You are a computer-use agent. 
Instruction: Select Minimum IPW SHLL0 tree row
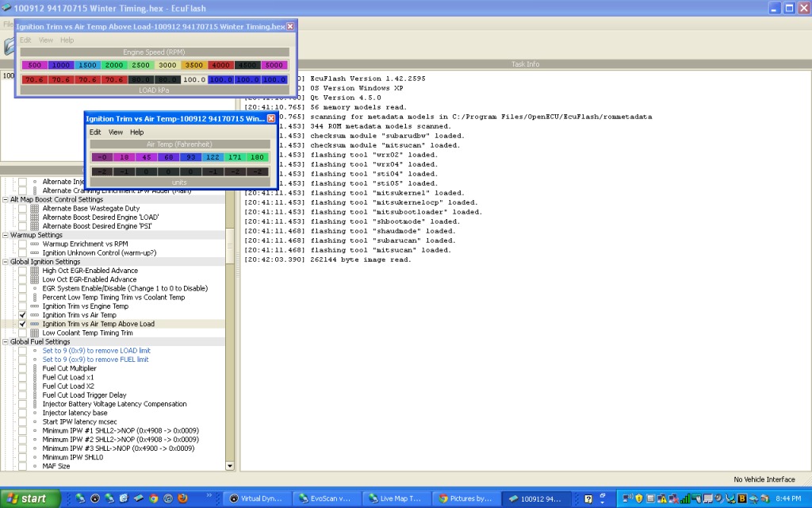coord(72,457)
